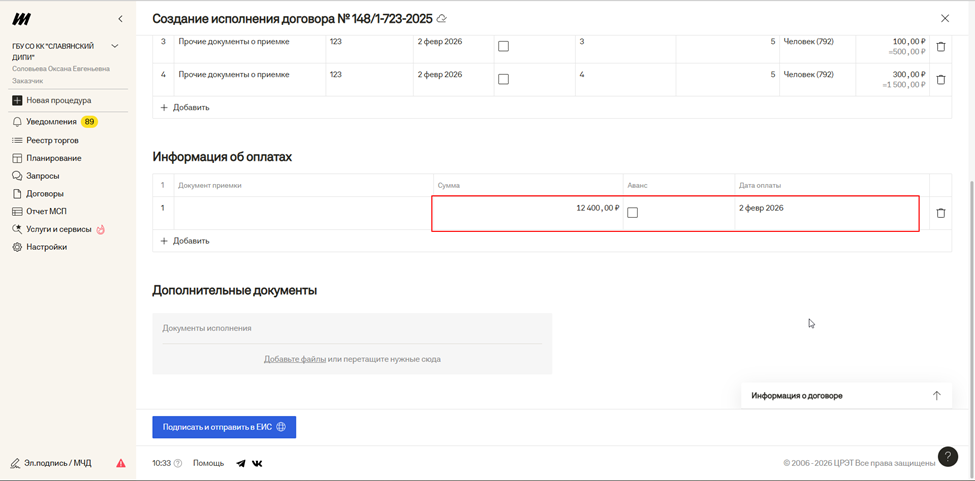Viewport: 975px width, 481px height.
Task: Go to Реестр торгов menu item
Action: (52, 141)
